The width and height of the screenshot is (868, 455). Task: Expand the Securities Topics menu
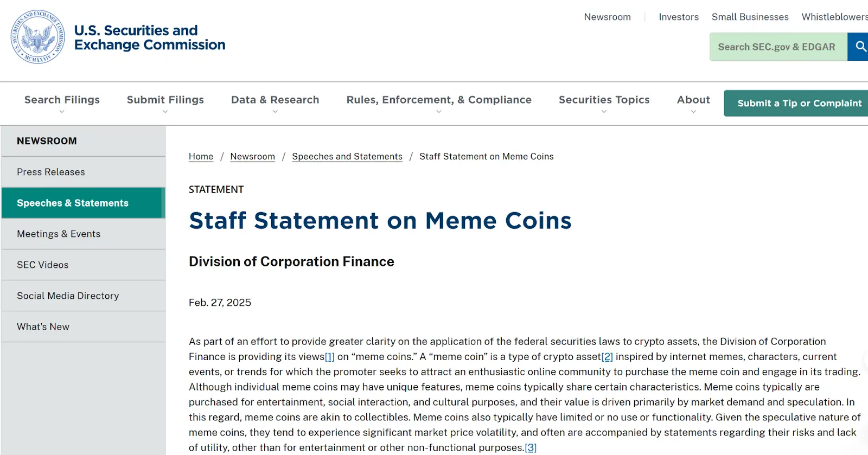click(604, 104)
